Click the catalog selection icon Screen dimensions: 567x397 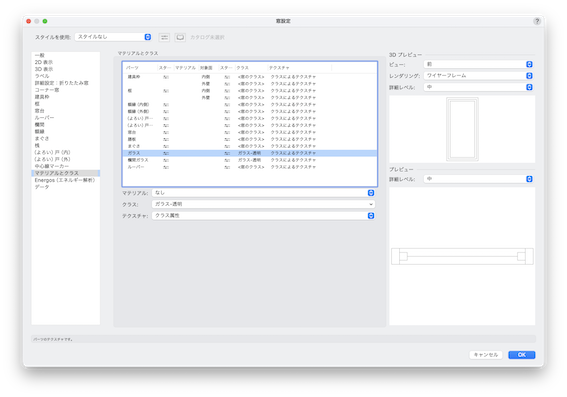(x=180, y=37)
